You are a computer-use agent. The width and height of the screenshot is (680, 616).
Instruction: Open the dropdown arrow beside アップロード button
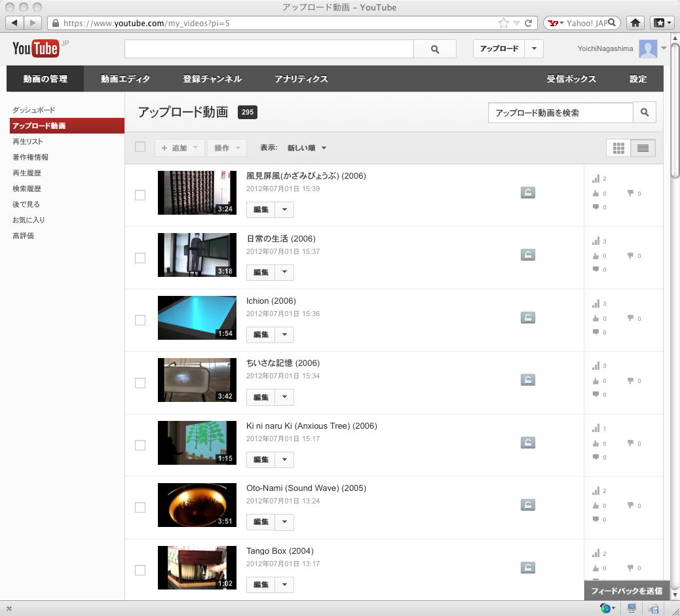pyautogui.click(x=534, y=48)
